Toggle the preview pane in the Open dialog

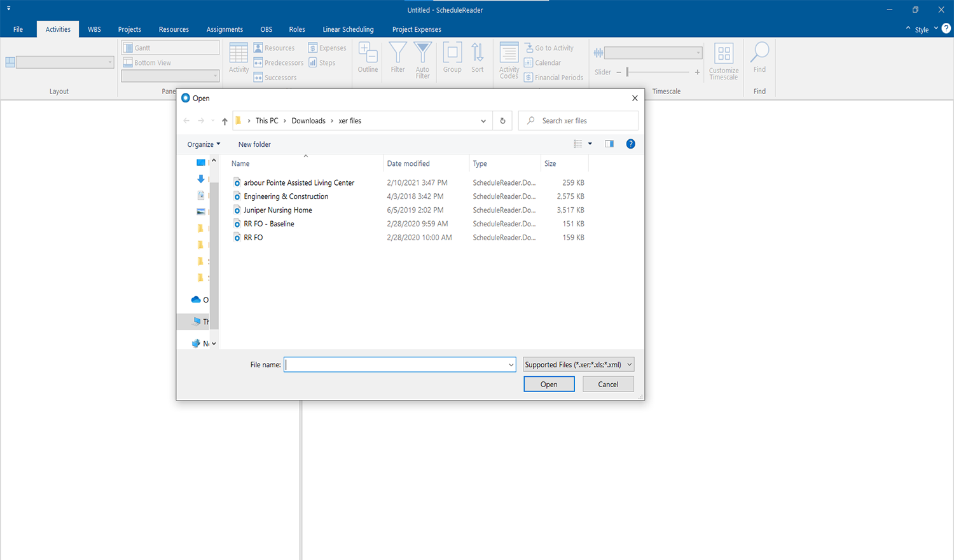click(609, 144)
